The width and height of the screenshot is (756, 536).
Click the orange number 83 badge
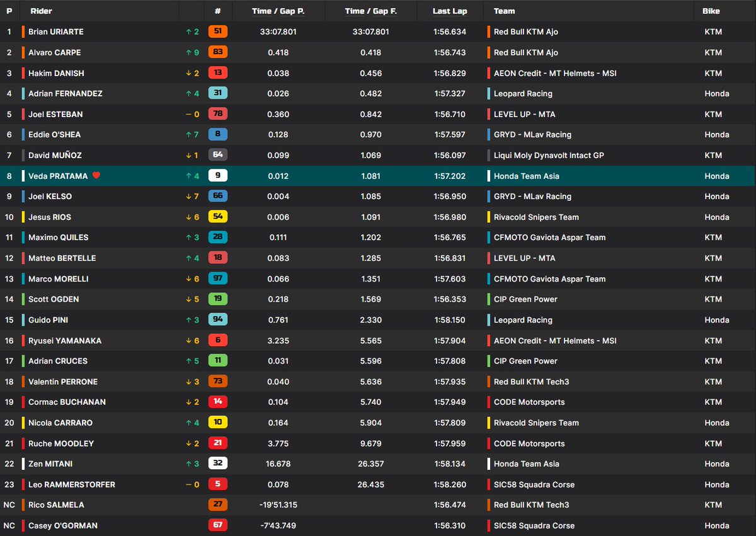217,52
